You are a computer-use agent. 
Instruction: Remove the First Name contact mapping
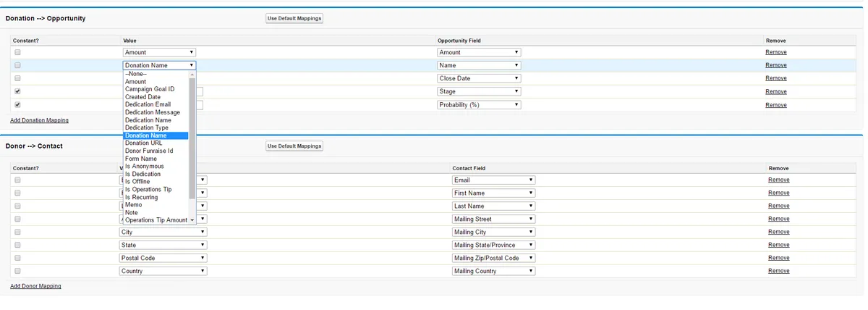(x=779, y=193)
